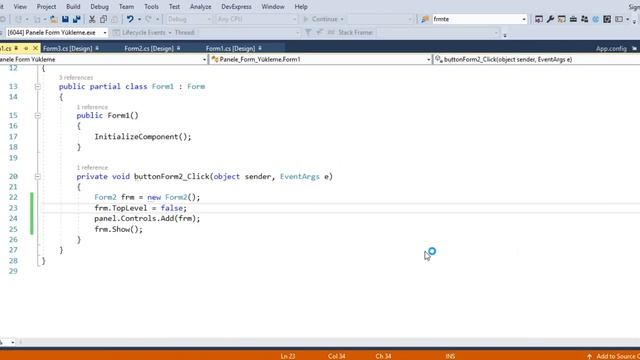This screenshot has height=360, width=640.
Task: Click the blue round icon in toolbar
Action: pos(596,19)
